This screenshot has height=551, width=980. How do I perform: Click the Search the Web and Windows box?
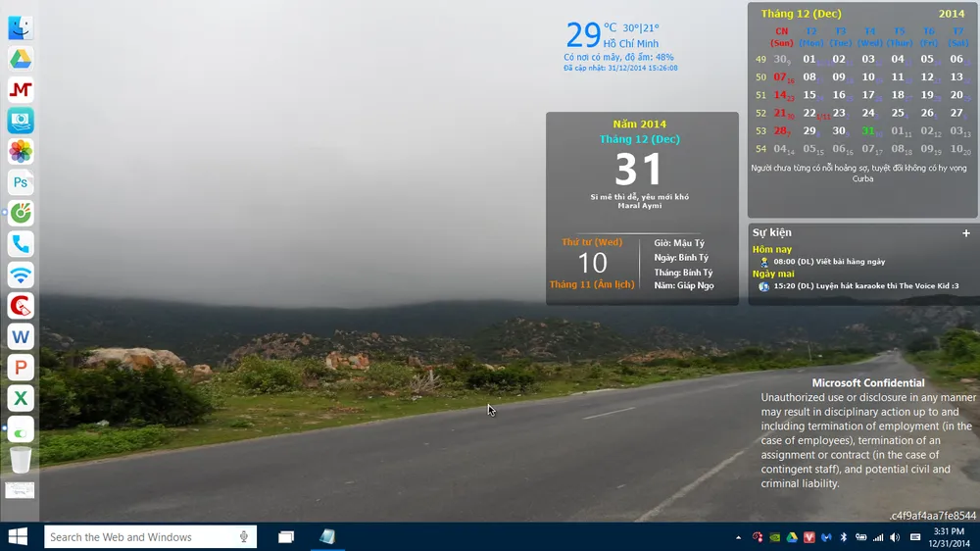(x=142, y=536)
